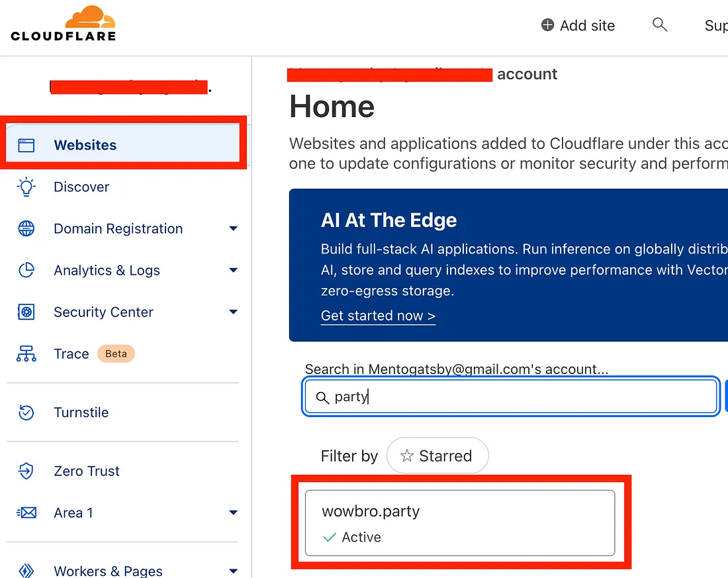Click the Active status text
The image size is (728, 578).
click(361, 537)
